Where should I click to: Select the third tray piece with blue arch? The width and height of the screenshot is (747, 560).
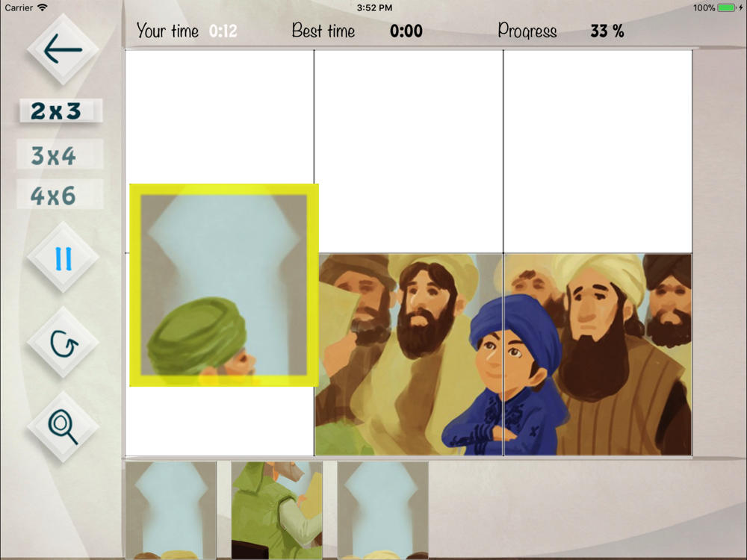point(383,510)
